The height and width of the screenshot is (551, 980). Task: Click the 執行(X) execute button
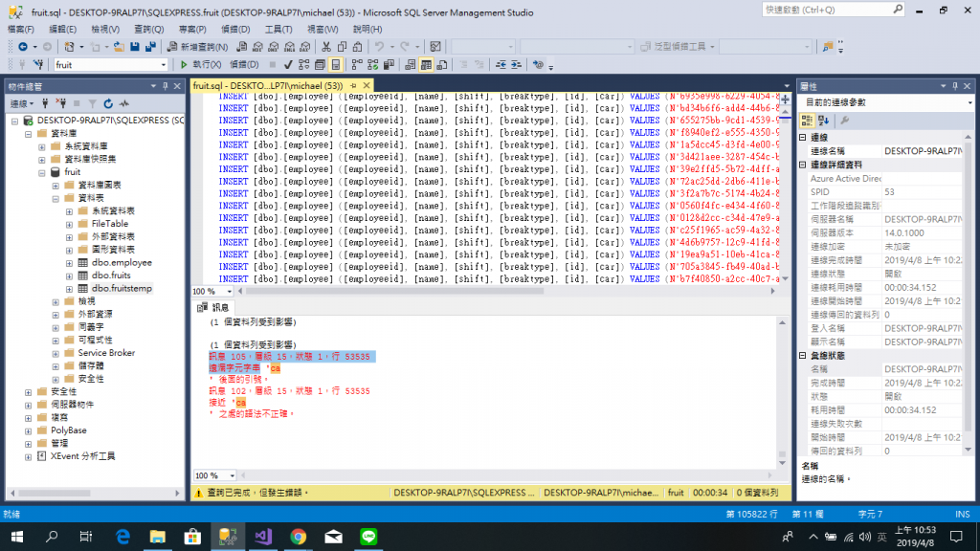[x=201, y=64]
